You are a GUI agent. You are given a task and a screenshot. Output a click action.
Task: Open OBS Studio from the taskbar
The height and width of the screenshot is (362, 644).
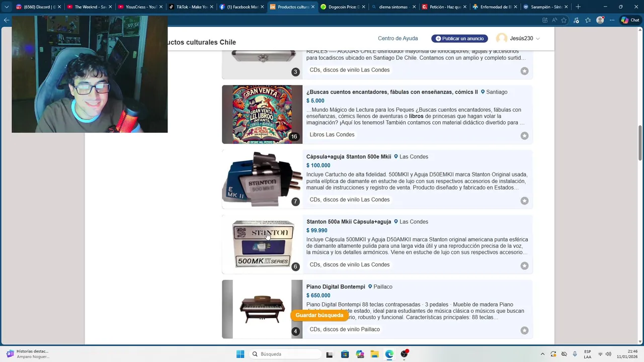[x=404, y=354]
